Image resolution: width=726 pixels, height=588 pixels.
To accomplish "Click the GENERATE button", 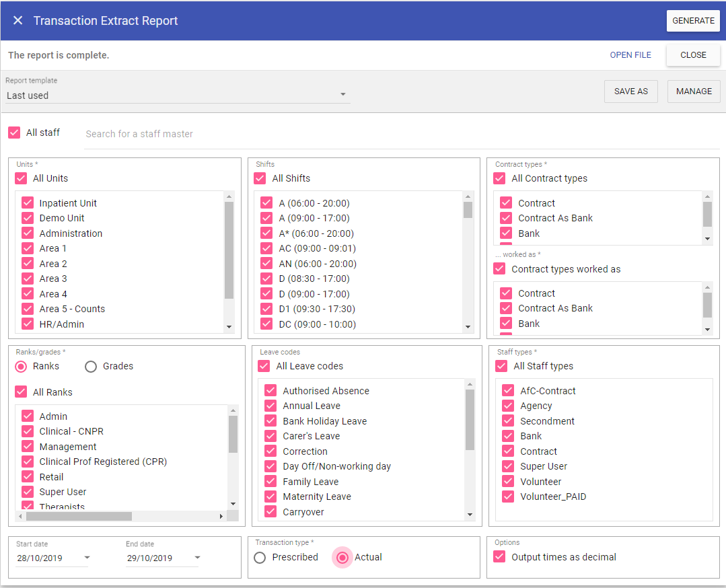I will click(x=693, y=21).
